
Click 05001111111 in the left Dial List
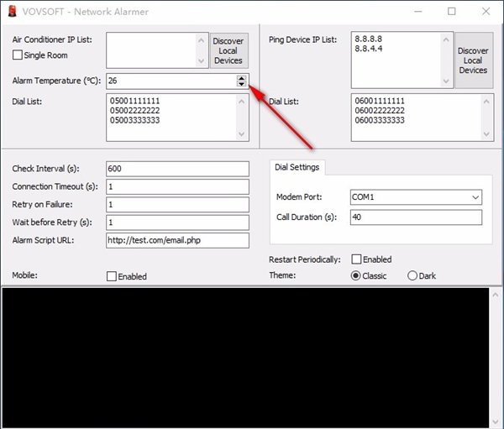(134, 101)
